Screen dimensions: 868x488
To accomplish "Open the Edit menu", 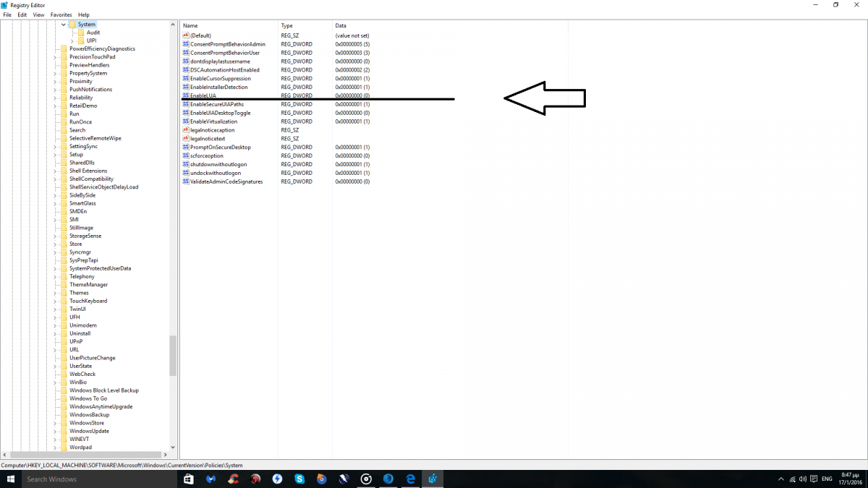I will (22, 14).
